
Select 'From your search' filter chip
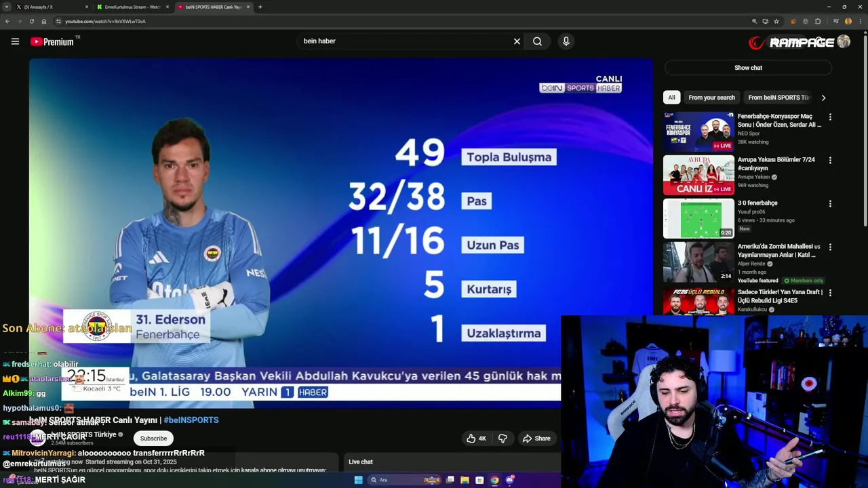711,98
